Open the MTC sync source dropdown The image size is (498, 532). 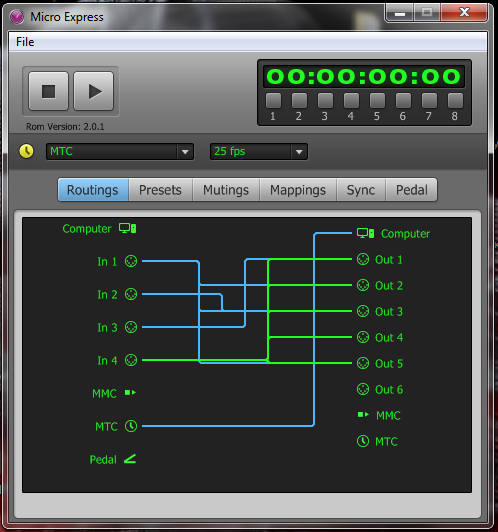120,151
